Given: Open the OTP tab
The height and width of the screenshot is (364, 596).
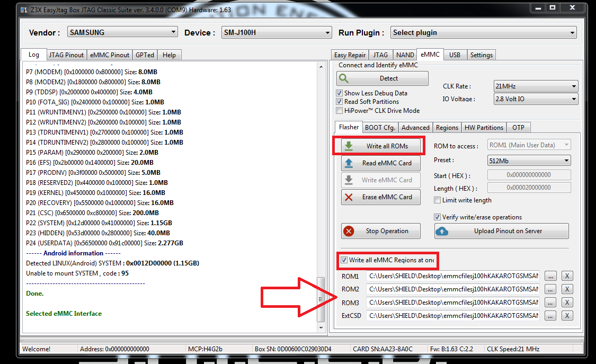Looking at the screenshot, I should tap(518, 128).
